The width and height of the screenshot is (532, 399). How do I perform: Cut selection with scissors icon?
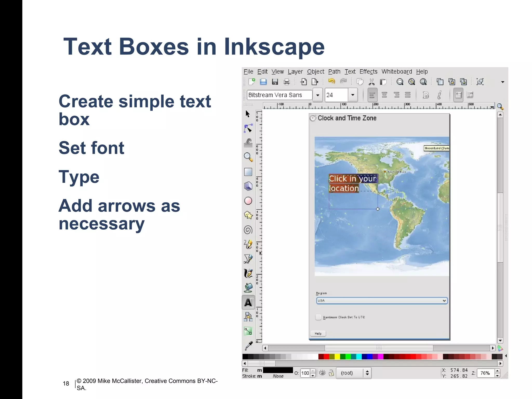[x=372, y=82]
